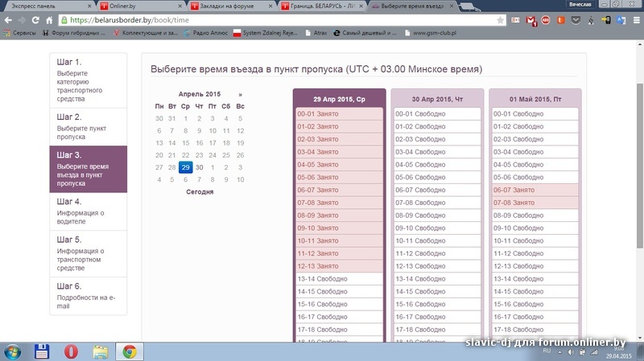Open the Радио Аплюс bookmark
The image size is (644, 361).
click(x=206, y=33)
